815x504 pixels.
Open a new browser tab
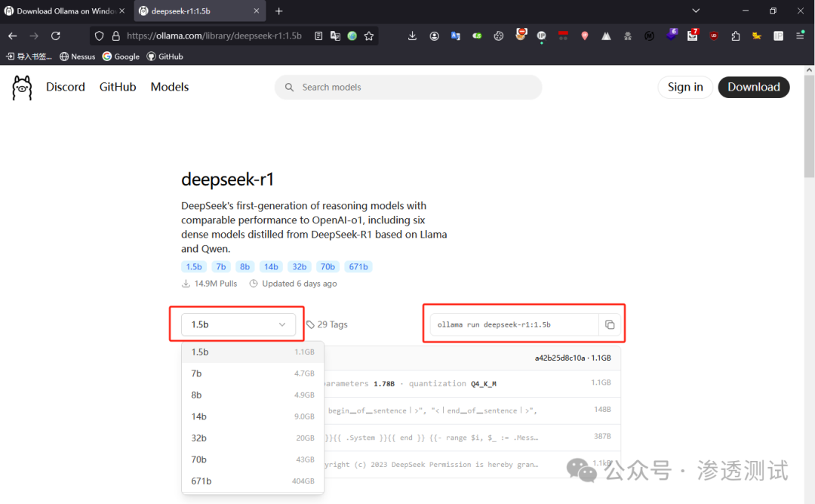click(279, 11)
